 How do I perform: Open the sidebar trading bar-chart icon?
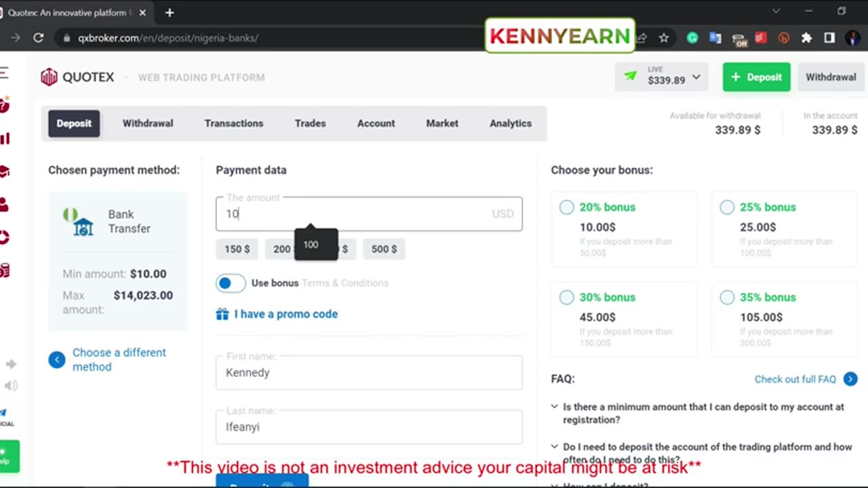pyautogui.click(x=5, y=139)
